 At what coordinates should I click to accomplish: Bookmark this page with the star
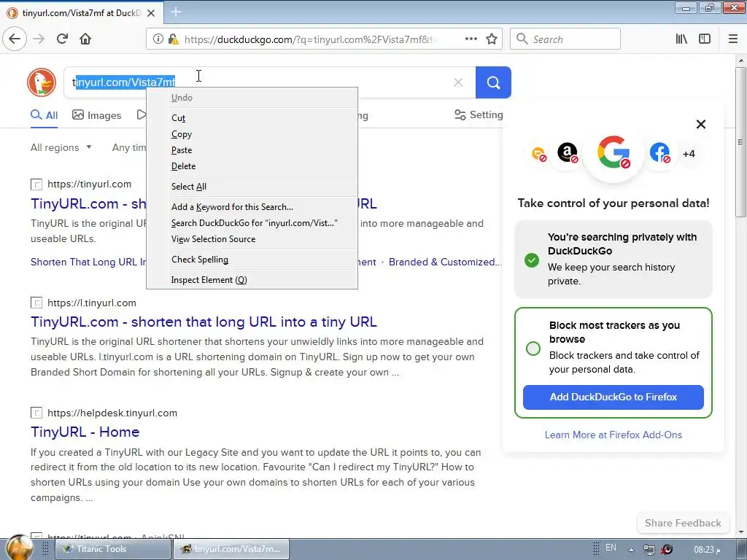492,39
